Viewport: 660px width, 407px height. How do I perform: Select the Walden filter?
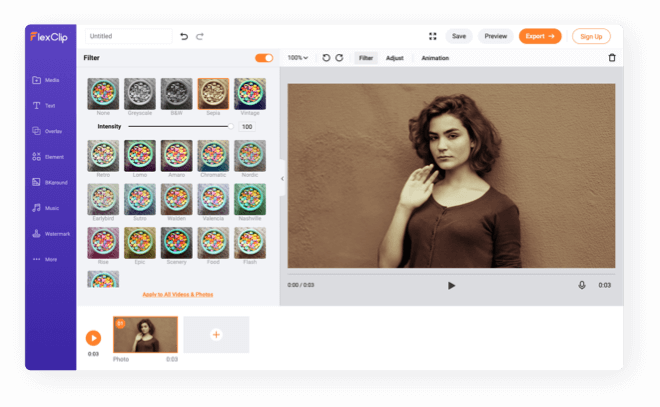[176, 200]
